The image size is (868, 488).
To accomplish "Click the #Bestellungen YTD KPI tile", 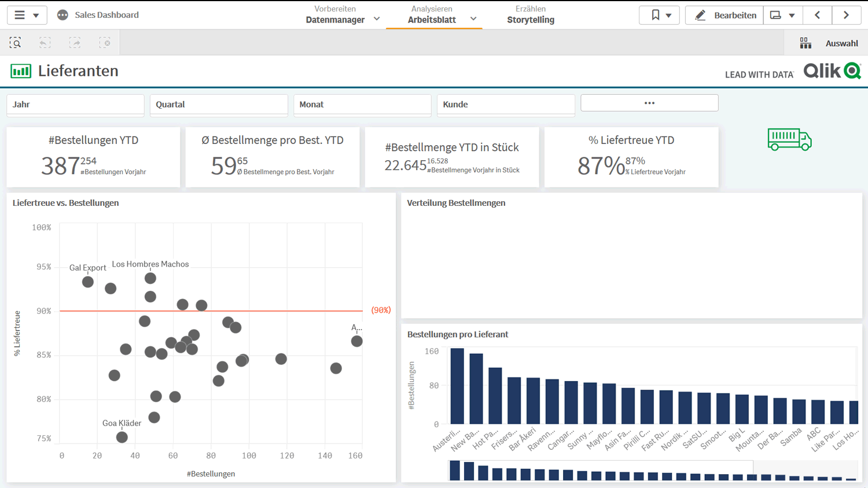I will tap(93, 157).
